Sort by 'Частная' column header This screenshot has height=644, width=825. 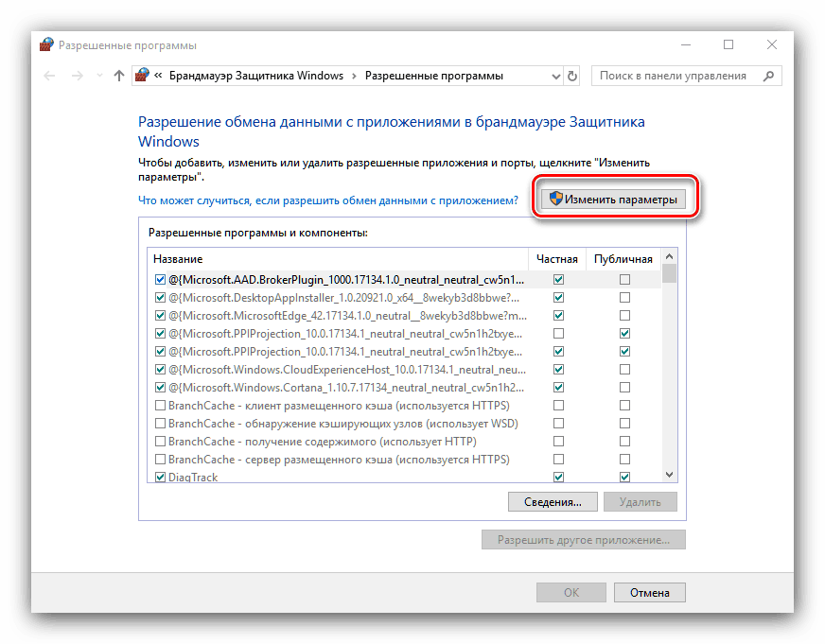556,259
